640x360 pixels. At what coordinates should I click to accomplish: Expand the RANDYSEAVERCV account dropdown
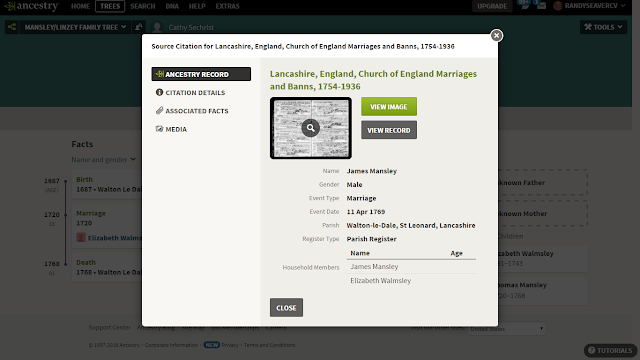594,6
